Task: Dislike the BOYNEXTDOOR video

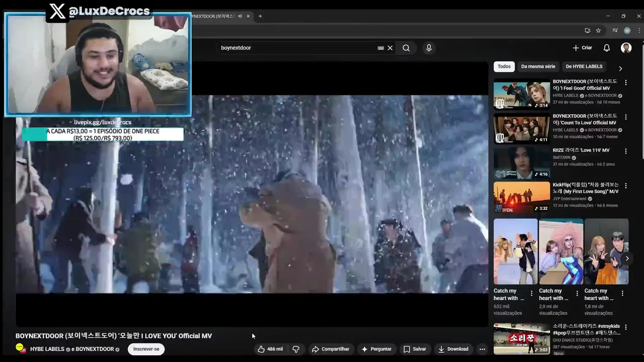Action: 296,349
